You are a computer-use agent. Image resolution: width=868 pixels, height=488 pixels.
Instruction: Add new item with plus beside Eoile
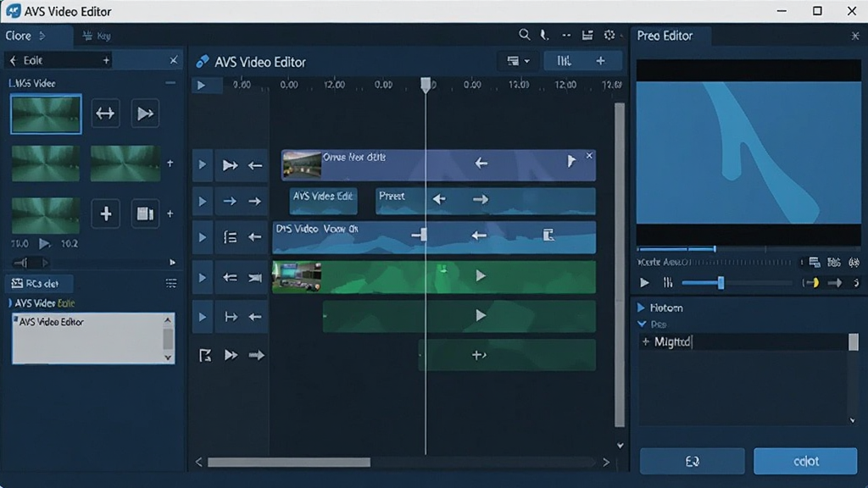[106, 60]
